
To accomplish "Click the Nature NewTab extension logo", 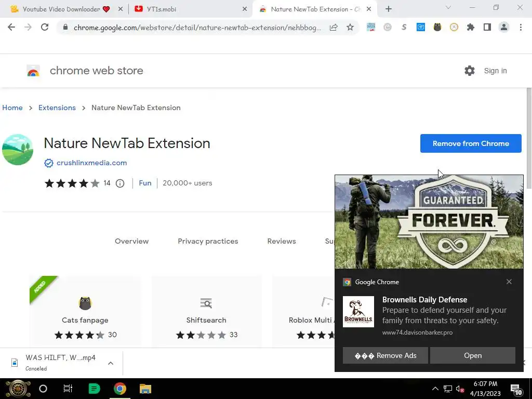I will tap(18, 150).
